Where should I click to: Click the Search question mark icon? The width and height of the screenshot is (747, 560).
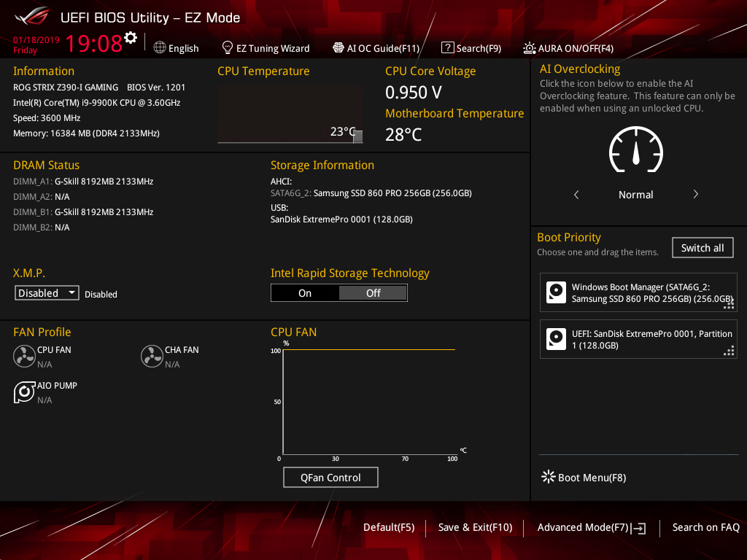click(447, 47)
